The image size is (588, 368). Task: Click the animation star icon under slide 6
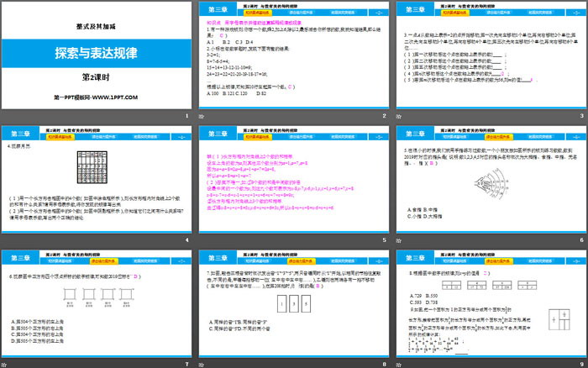pos(399,240)
